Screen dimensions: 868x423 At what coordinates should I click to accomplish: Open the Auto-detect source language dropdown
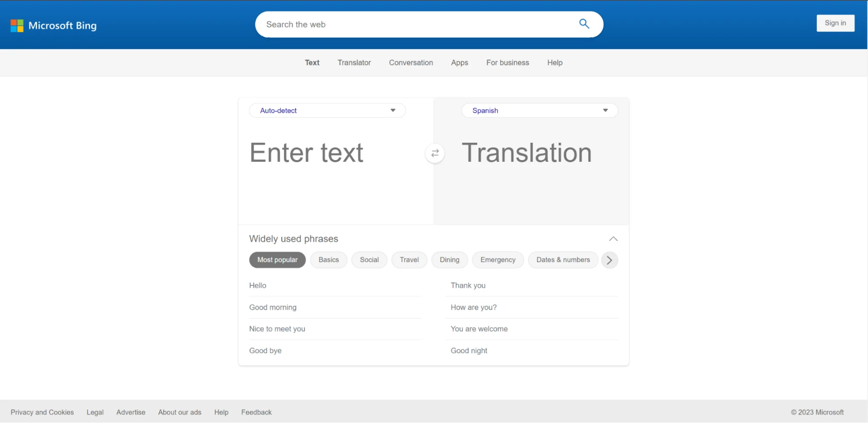[x=327, y=111]
